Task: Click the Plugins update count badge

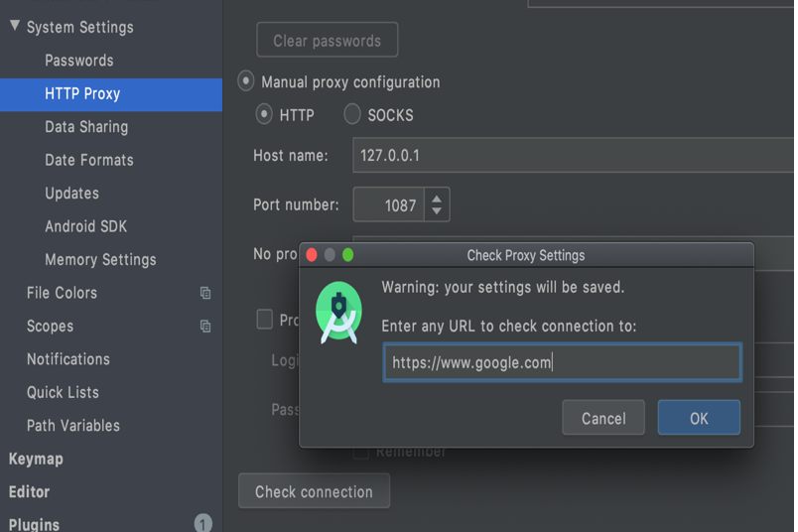Action: [x=203, y=523]
